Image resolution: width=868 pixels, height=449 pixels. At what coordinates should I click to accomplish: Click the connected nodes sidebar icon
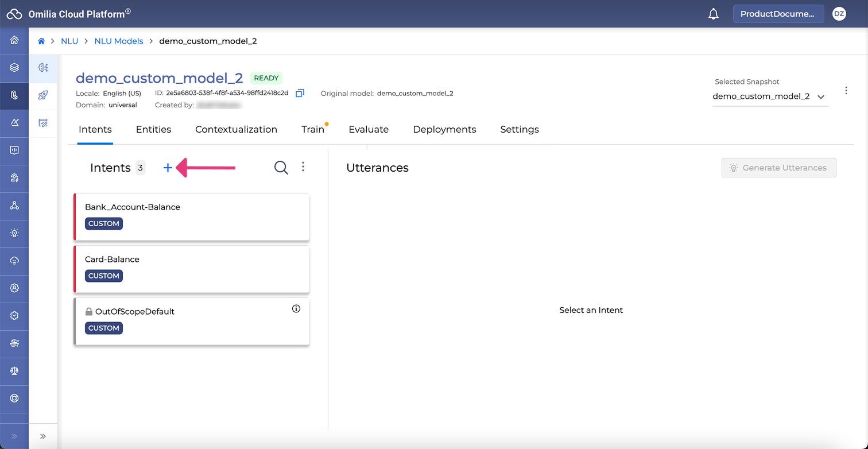[x=14, y=206]
